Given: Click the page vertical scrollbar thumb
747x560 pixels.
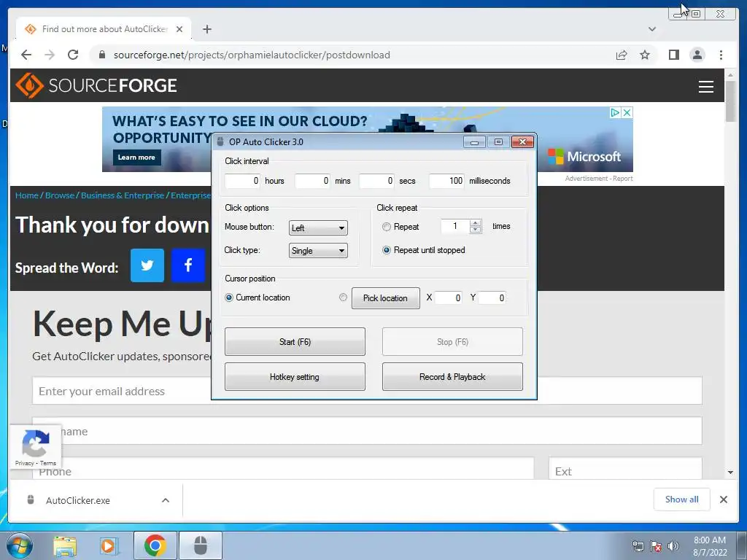Looking at the screenshot, I should click(730, 101).
